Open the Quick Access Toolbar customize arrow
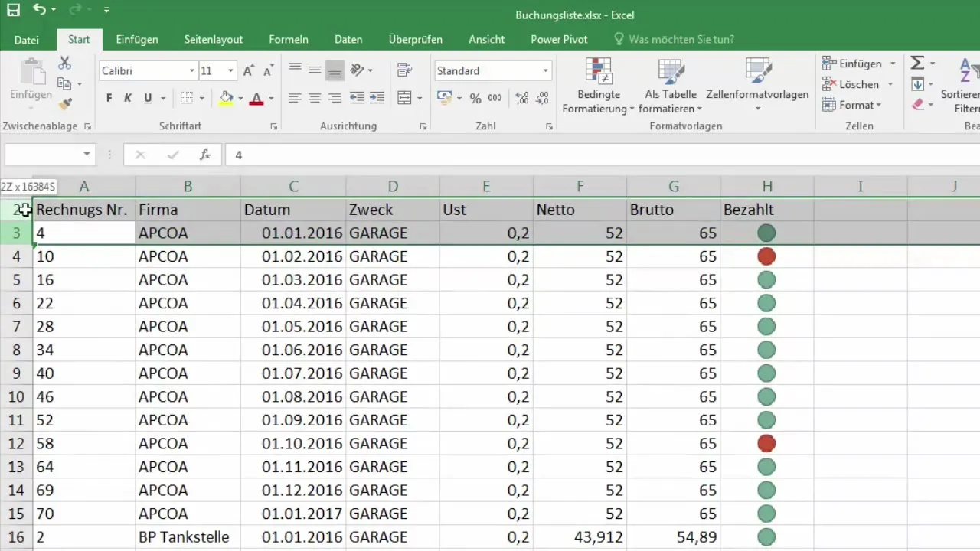The width and height of the screenshot is (980, 551). point(106,11)
